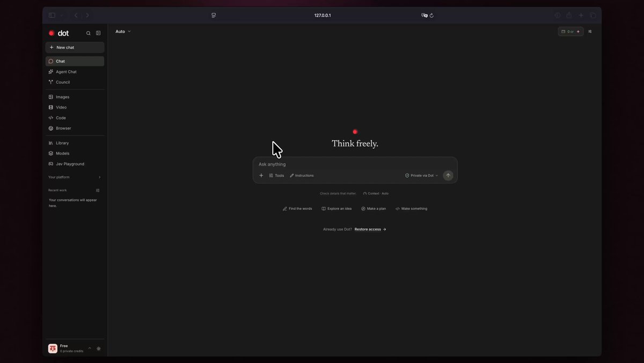644x363 pixels.
Task: Go to Images section
Action: pos(75,97)
